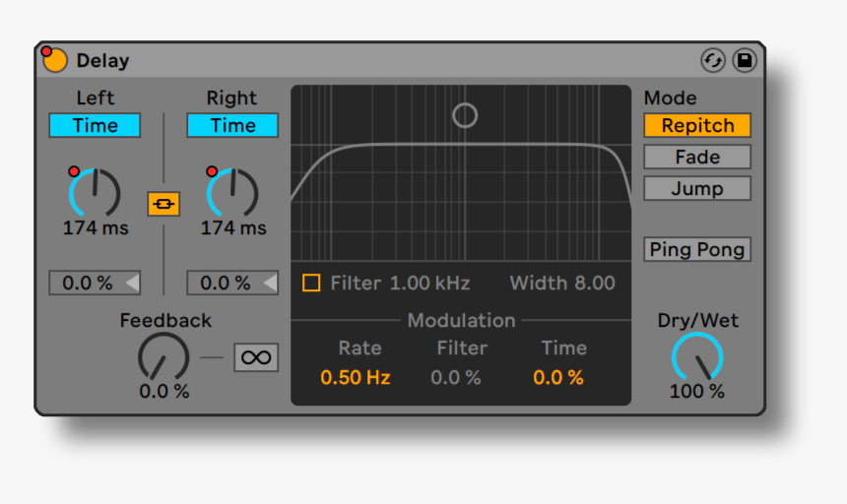Select the Repitch mode
Screen dimensions: 847x504
pyautogui.click(x=697, y=125)
